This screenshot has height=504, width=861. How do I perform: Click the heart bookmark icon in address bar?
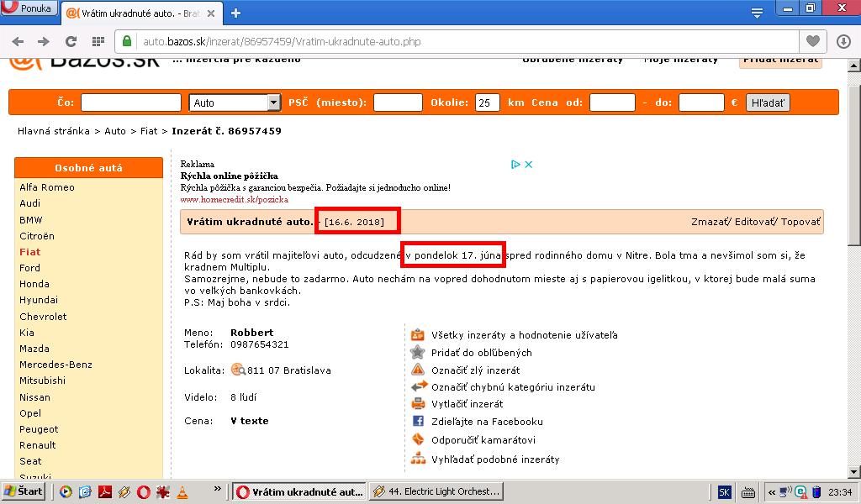click(x=812, y=41)
